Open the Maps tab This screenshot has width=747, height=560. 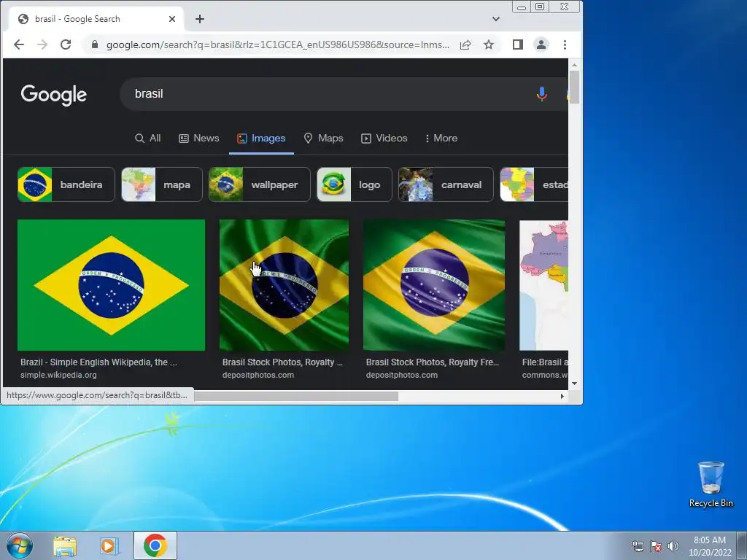(x=323, y=138)
